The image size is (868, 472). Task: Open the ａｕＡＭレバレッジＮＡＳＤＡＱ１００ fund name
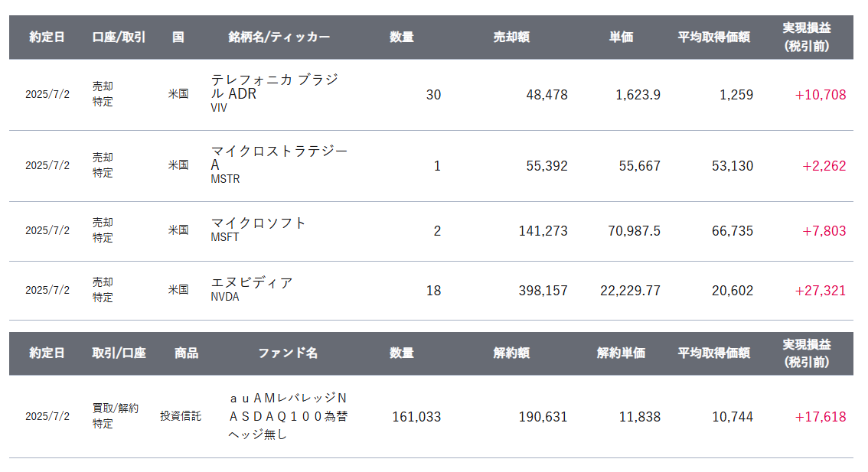[287, 416]
